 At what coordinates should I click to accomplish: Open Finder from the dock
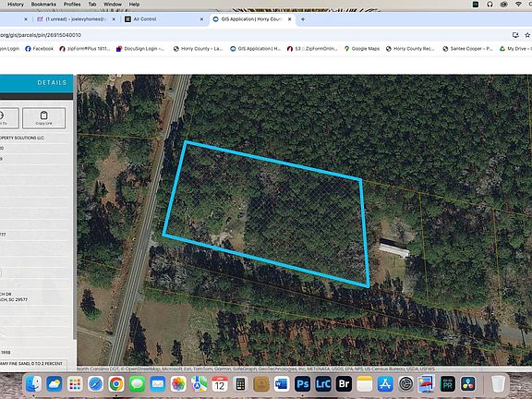pos(33,384)
